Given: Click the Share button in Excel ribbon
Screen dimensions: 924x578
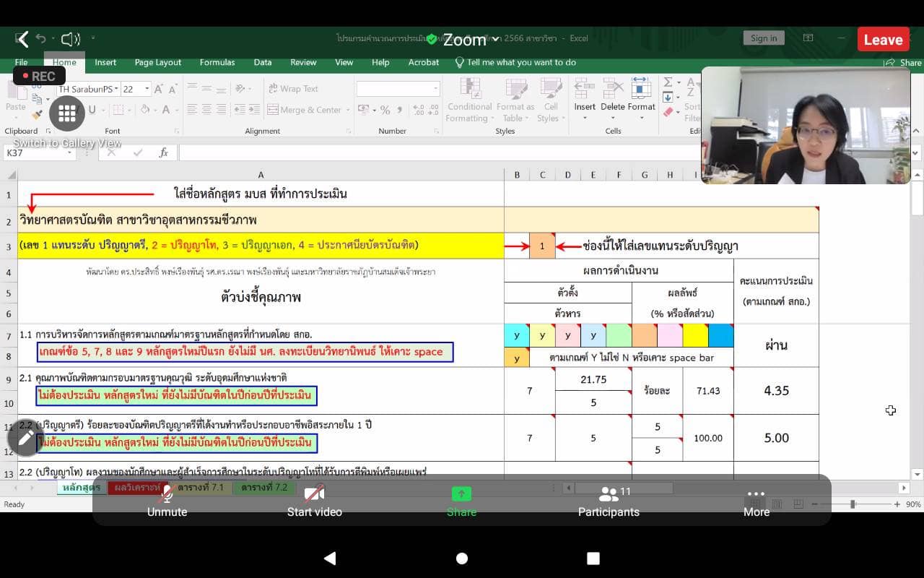Looking at the screenshot, I should [x=905, y=63].
